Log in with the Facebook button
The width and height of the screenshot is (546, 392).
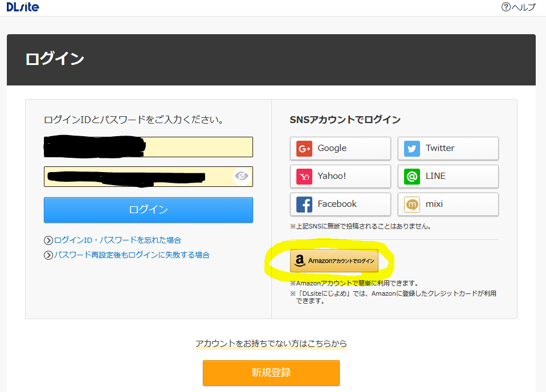[x=340, y=204]
